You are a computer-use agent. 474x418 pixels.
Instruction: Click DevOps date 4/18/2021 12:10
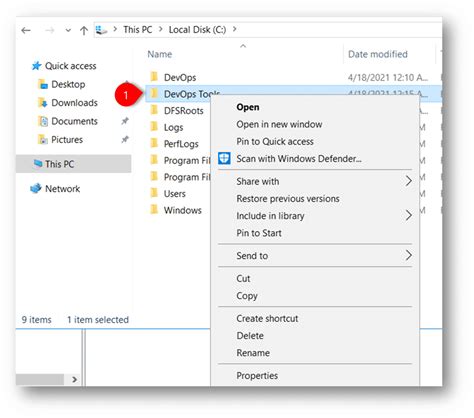(388, 78)
